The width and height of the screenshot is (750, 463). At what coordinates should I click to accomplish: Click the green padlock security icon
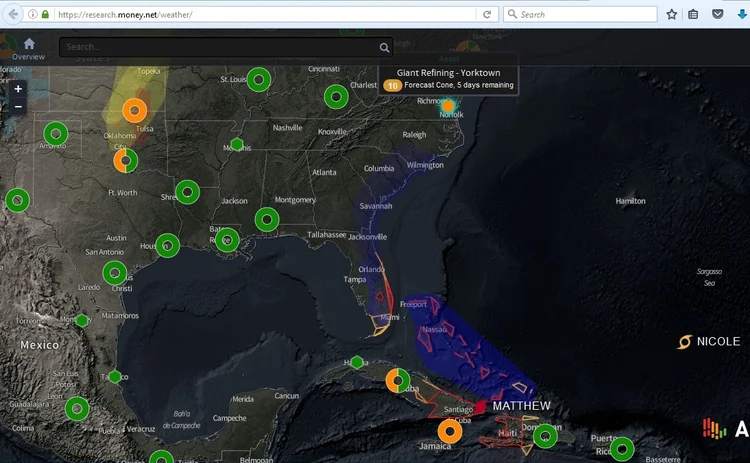[x=45, y=14]
